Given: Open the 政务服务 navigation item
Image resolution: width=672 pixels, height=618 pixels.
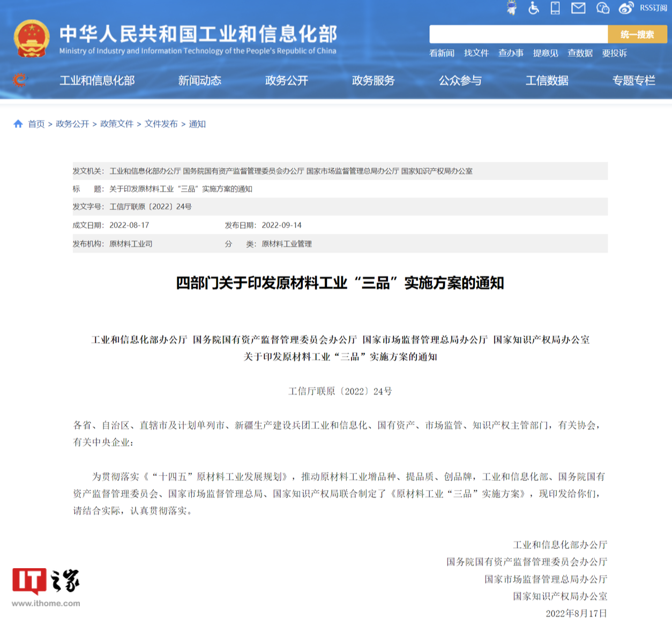Looking at the screenshot, I should coord(374,80).
